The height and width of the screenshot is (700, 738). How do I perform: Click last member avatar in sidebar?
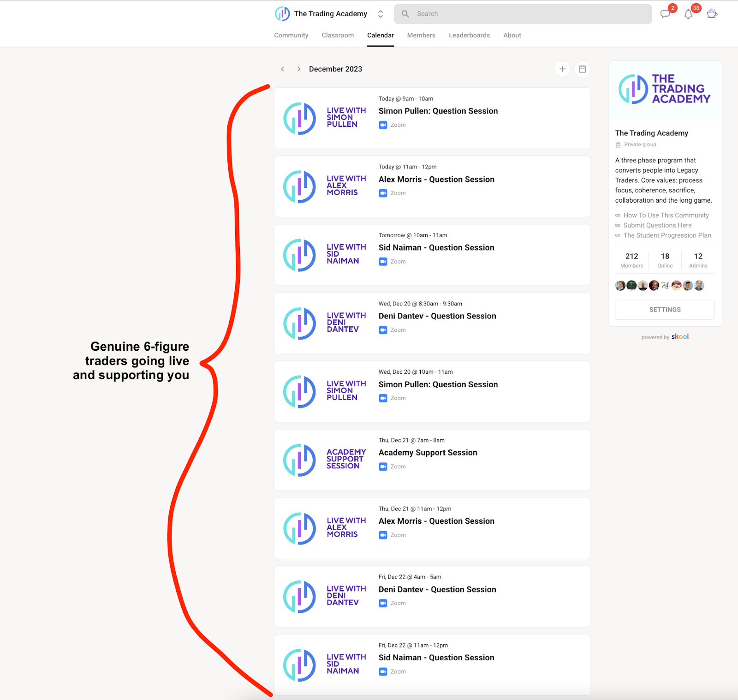click(x=699, y=286)
